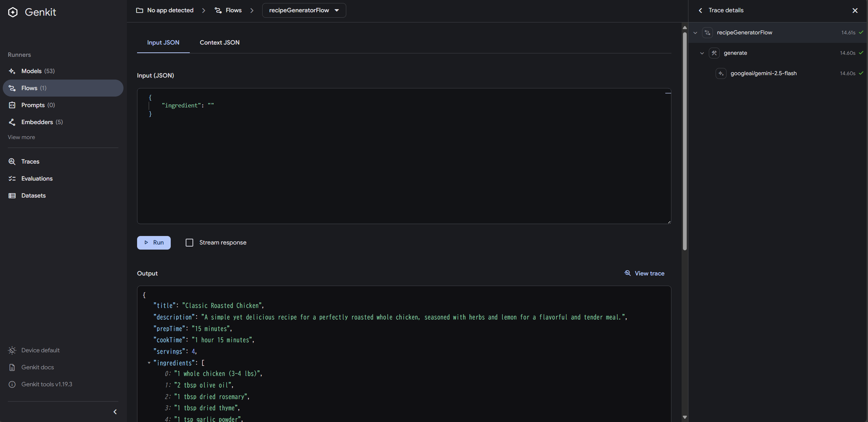Collapse the ingredients array in the output
This screenshot has width=868, height=422.
tap(149, 363)
